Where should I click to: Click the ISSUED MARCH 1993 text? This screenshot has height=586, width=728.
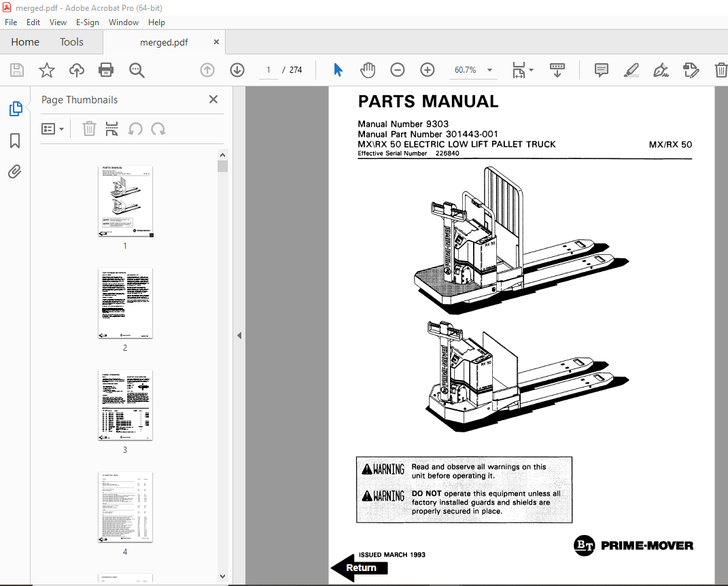pyautogui.click(x=392, y=555)
